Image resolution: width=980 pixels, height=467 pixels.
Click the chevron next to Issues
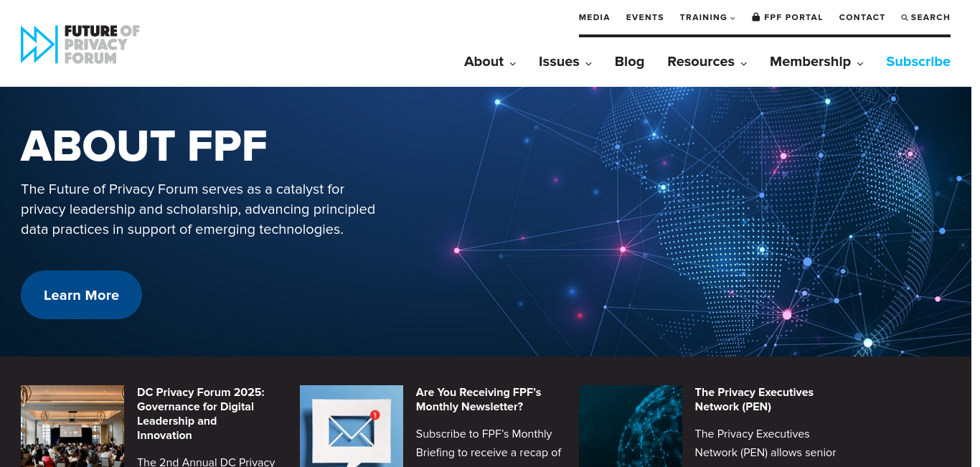coord(588,63)
